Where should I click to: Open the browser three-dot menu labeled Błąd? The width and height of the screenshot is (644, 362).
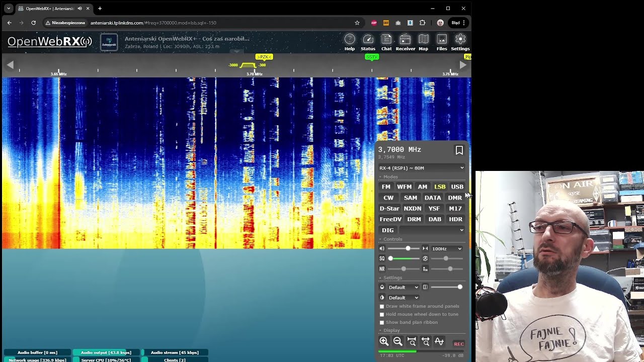(x=458, y=23)
